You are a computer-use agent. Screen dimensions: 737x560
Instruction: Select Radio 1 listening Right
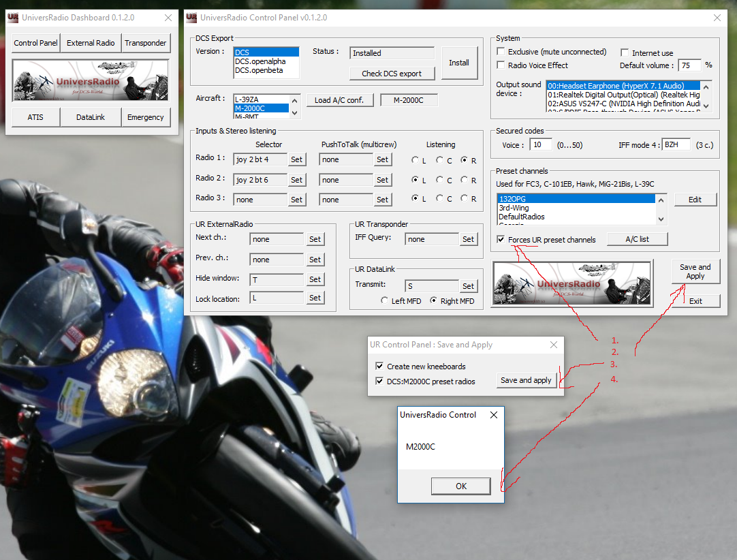(465, 160)
